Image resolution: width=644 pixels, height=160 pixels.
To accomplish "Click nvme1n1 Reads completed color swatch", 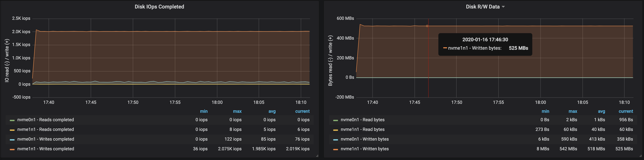I will pyautogui.click(x=12, y=130).
